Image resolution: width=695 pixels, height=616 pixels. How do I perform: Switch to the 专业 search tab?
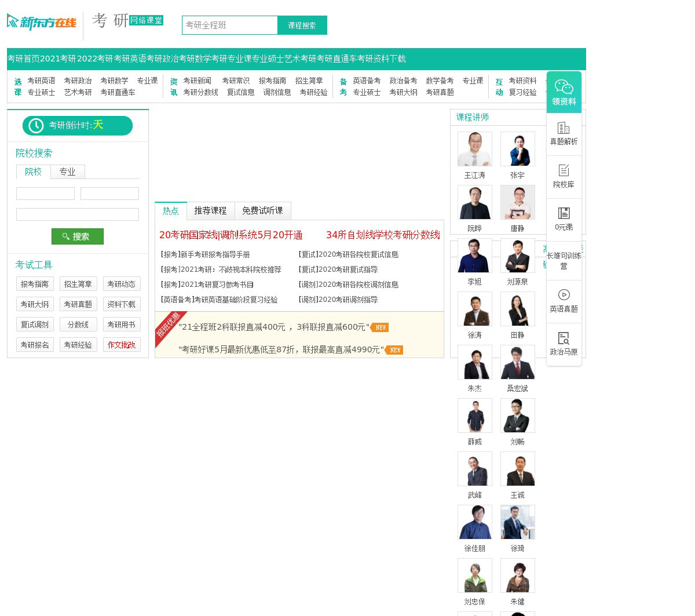[67, 172]
